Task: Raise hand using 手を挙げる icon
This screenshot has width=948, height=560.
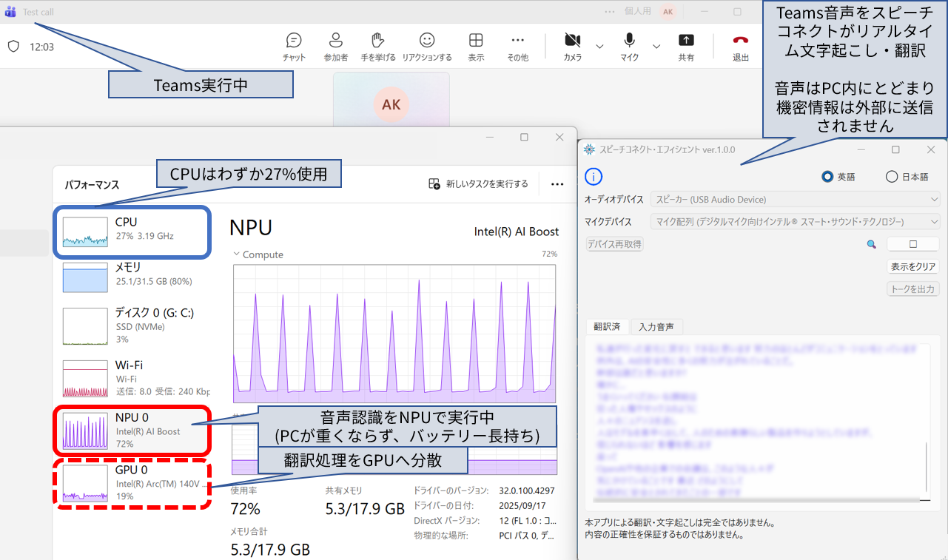Action: (x=377, y=46)
